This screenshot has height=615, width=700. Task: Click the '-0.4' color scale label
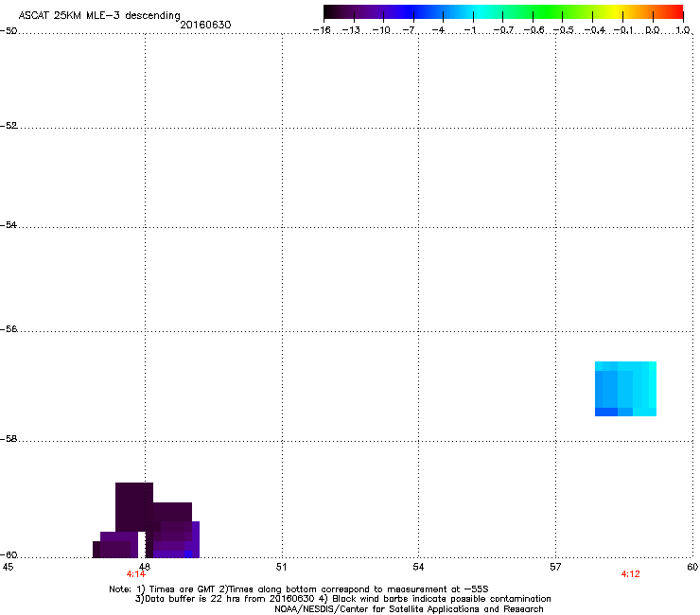click(595, 30)
